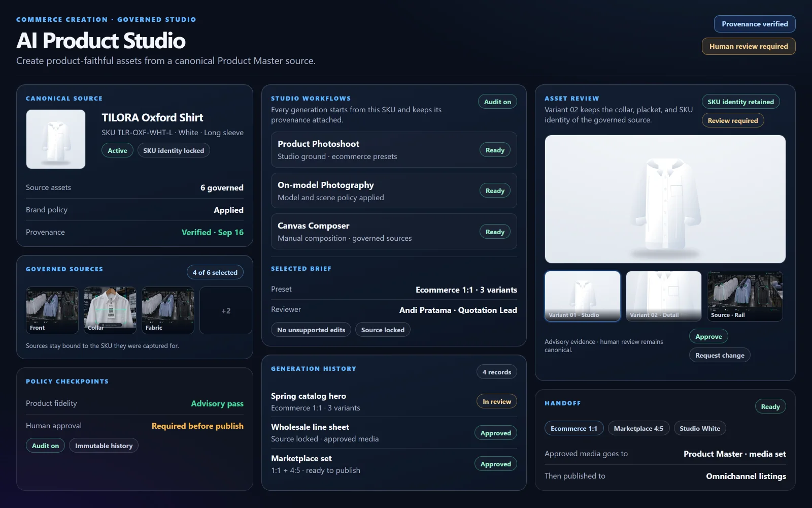Click the Applied brand policy value

tap(228, 210)
